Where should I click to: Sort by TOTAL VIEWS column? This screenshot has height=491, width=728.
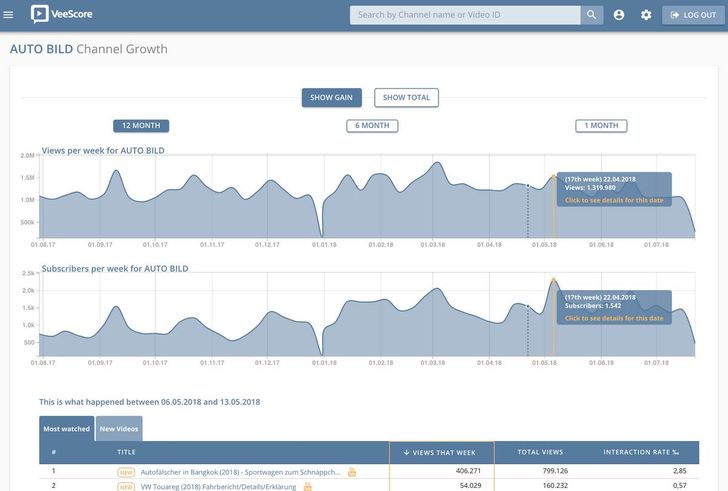coord(540,452)
